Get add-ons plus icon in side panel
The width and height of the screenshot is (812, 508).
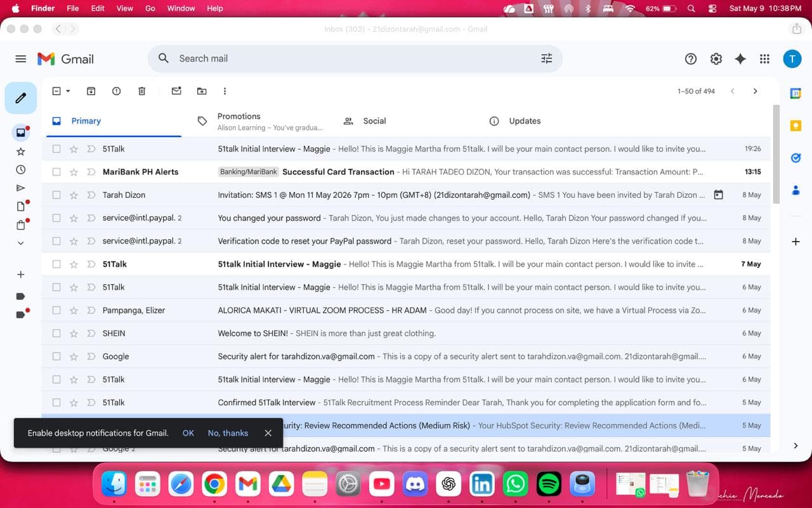pos(796,242)
